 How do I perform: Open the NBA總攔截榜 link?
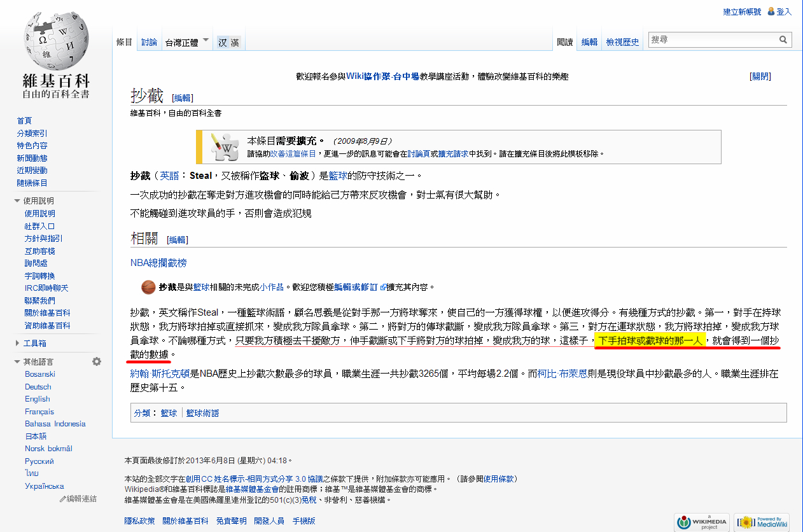(x=158, y=262)
